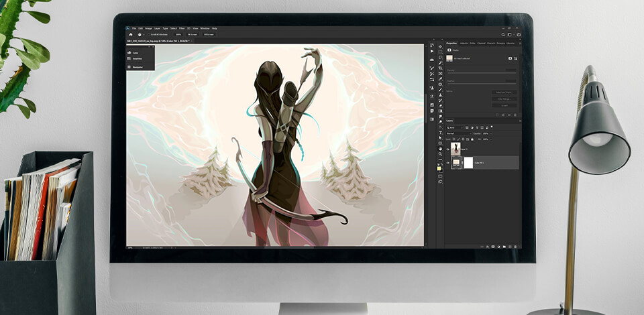Add layer style with fx icon
The width and height of the screenshot is (644, 315).
tap(488, 247)
